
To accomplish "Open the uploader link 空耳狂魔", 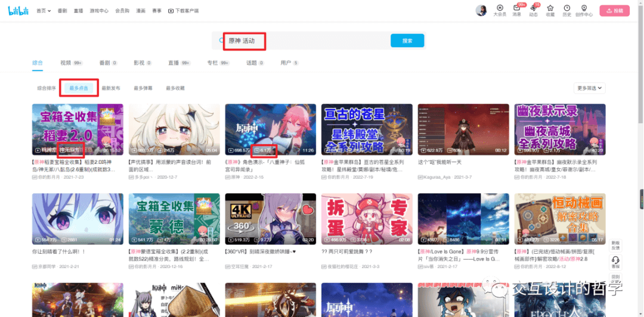I will 239,266.
